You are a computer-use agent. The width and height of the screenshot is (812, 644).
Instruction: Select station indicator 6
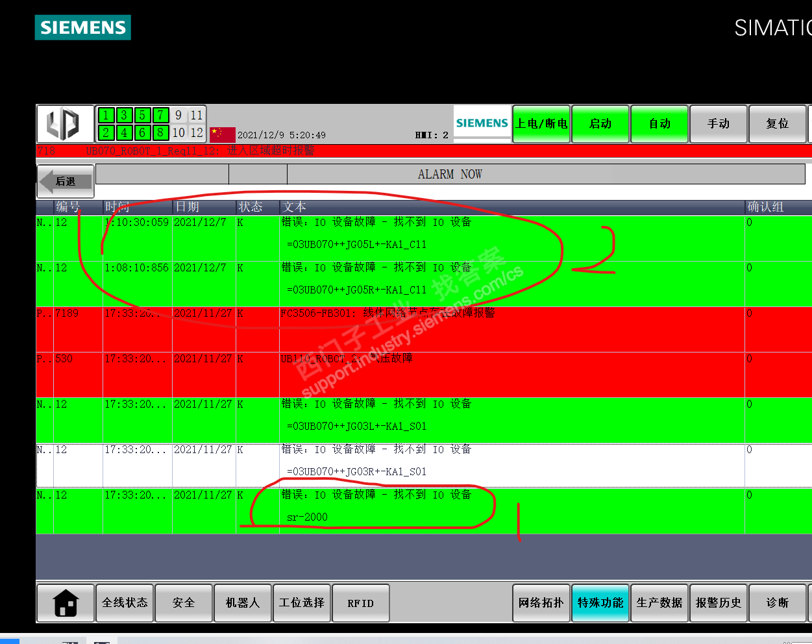[x=143, y=133]
